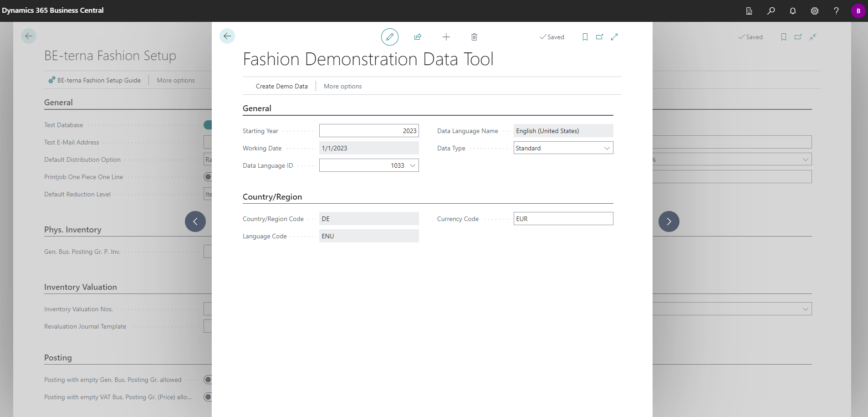The width and height of the screenshot is (868, 417).
Task: Click the Starting Year input field
Action: tap(368, 131)
